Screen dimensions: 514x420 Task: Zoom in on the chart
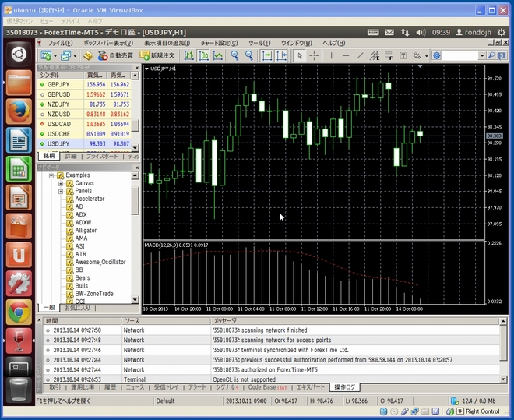point(234,56)
